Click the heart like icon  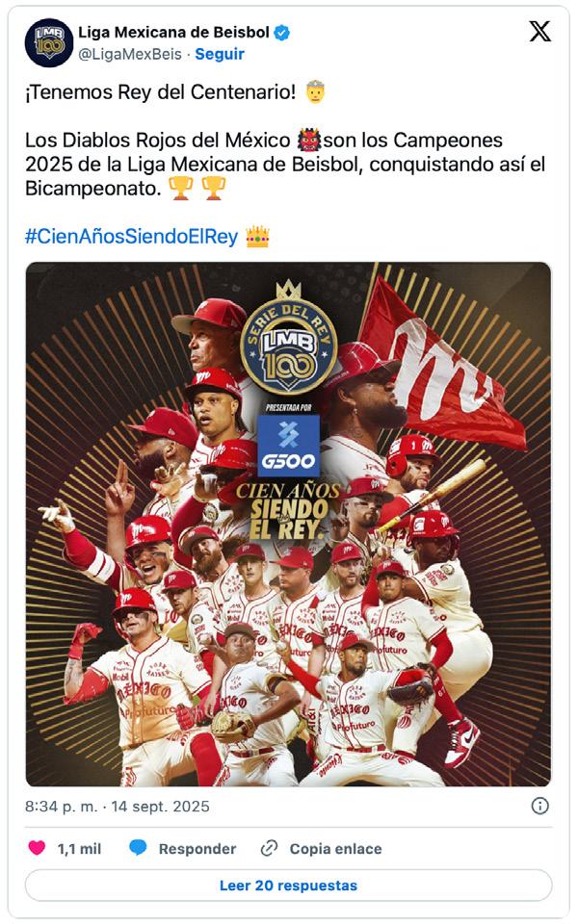point(38,848)
